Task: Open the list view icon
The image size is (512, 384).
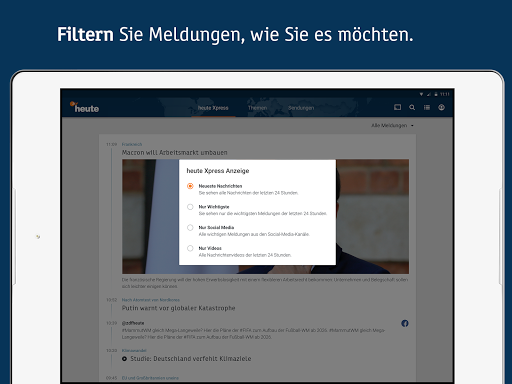Action: 427,107
